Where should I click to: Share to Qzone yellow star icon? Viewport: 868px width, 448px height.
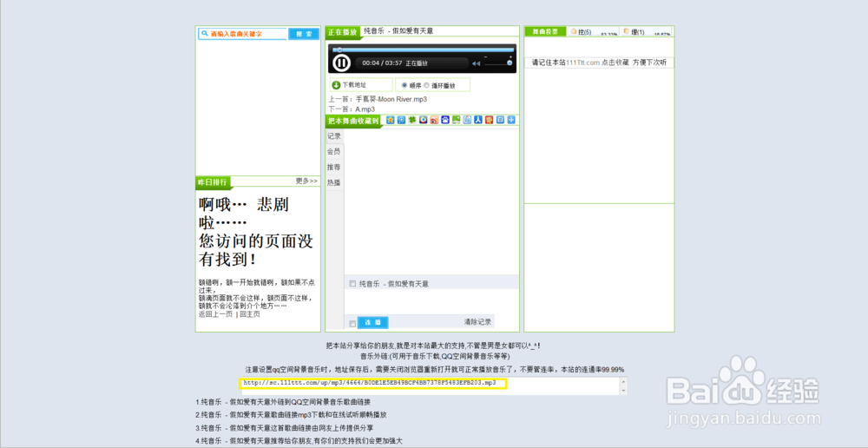[x=391, y=120]
